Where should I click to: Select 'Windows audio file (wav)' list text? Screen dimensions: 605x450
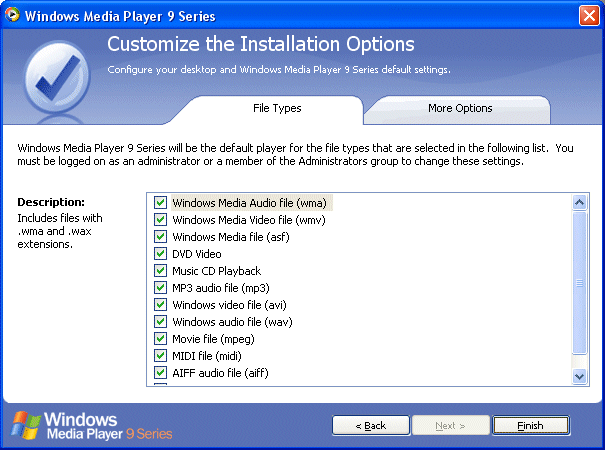point(232,322)
